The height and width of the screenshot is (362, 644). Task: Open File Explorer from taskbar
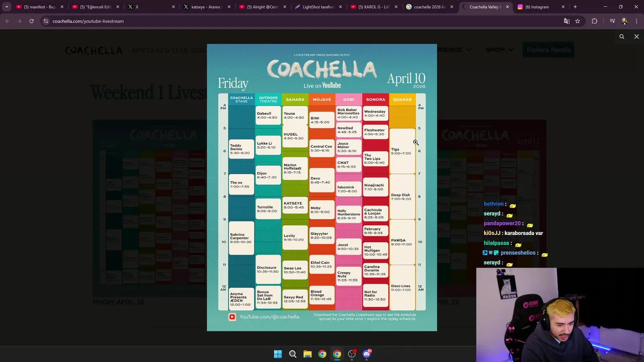307,354
